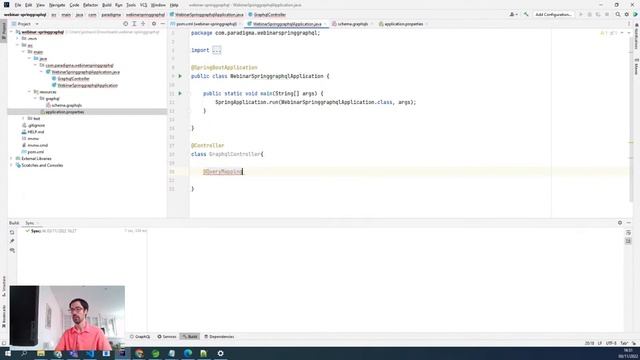Expand the test folder
Viewport: 640px width, 360px height.
(x=23, y=118)
